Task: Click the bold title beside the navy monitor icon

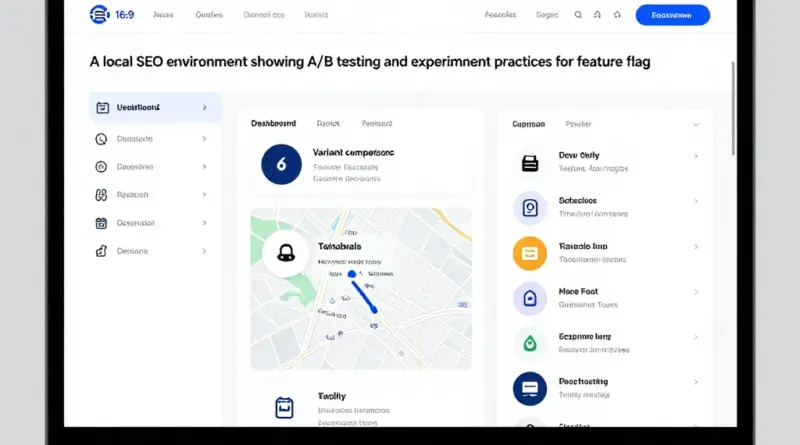Action: point(583,382)
